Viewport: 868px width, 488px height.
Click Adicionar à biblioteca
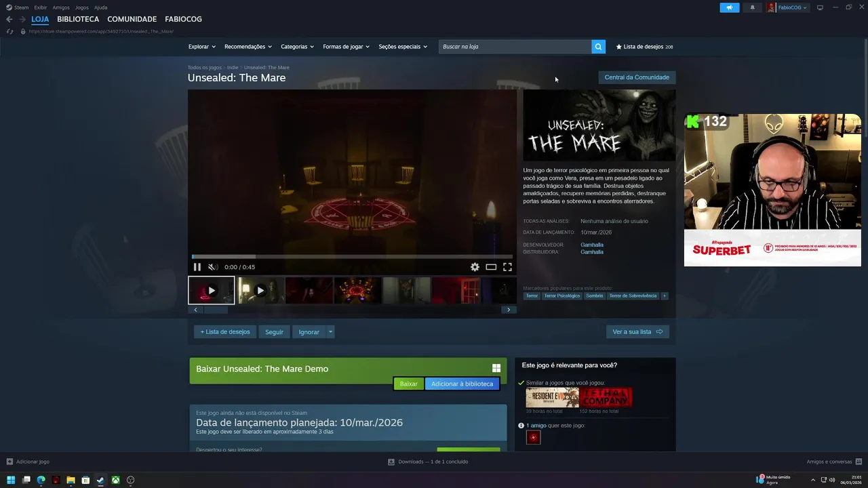[x=462, y=384]
